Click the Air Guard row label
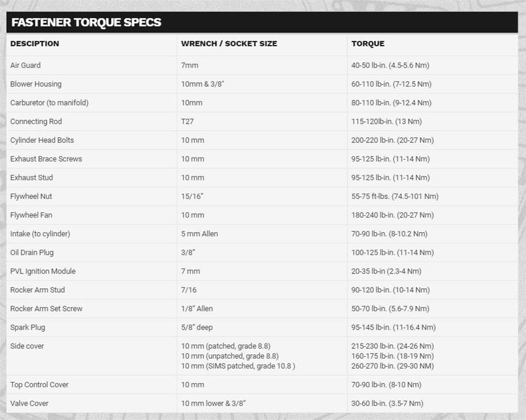The height and width of the screenshot is (420, 526). pyautogui.click(x=26, y=65)
